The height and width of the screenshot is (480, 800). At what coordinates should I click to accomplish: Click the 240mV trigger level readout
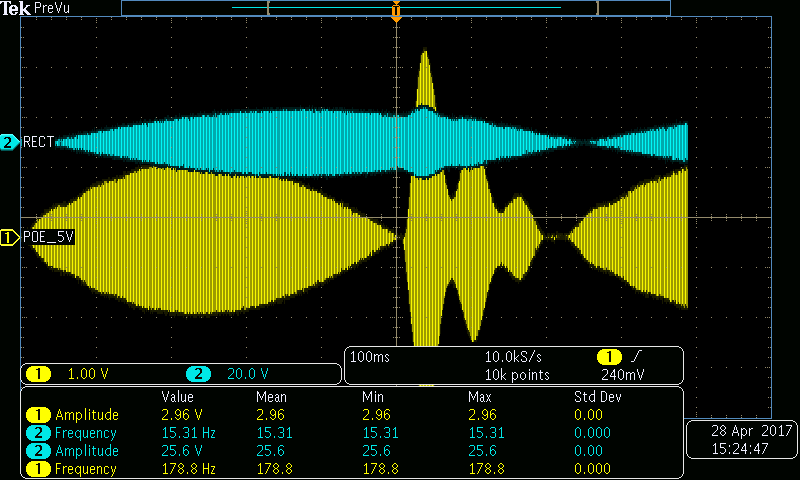pos(622,375)
